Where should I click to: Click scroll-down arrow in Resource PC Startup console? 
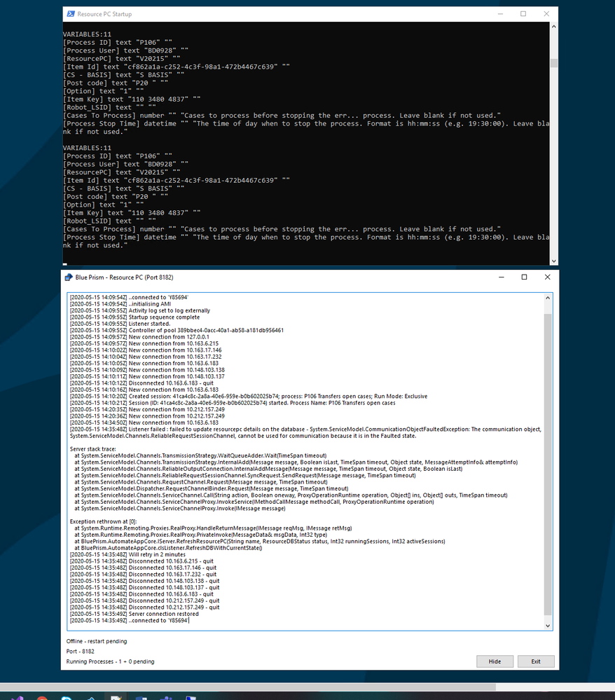pos(554,261)
